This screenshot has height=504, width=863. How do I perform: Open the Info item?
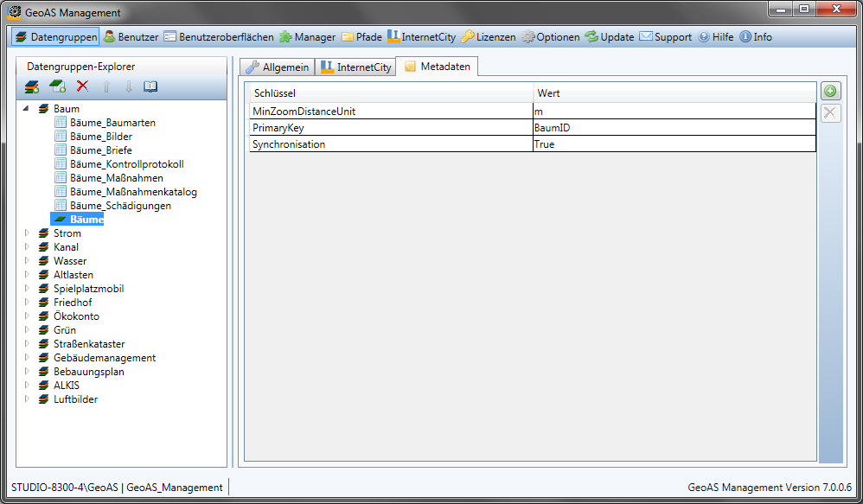point(756,37)
